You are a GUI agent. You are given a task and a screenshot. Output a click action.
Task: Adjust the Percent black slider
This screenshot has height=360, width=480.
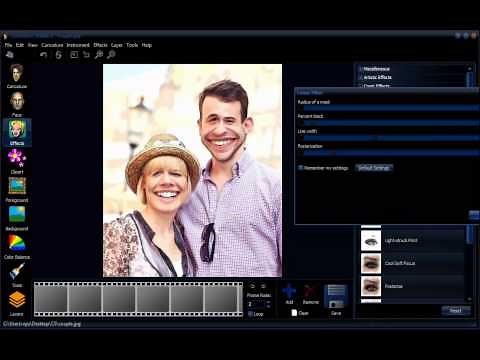[x=391, y=123]
